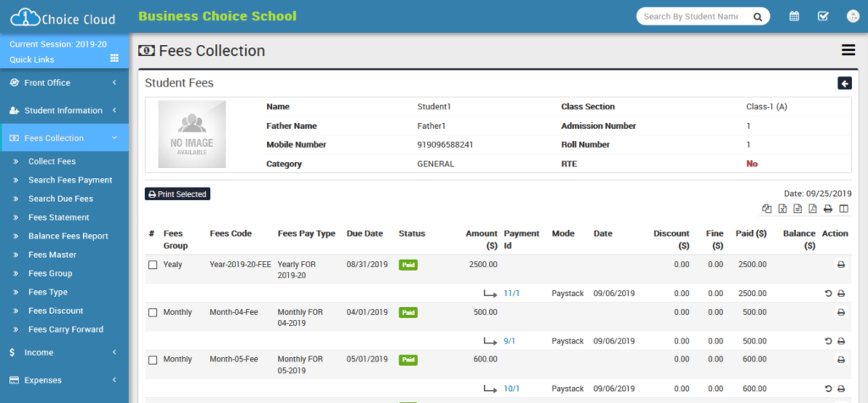The width and height of the screenshot is (868, 403).
Task: Open Search Due Fees
Action: (61, 199)
